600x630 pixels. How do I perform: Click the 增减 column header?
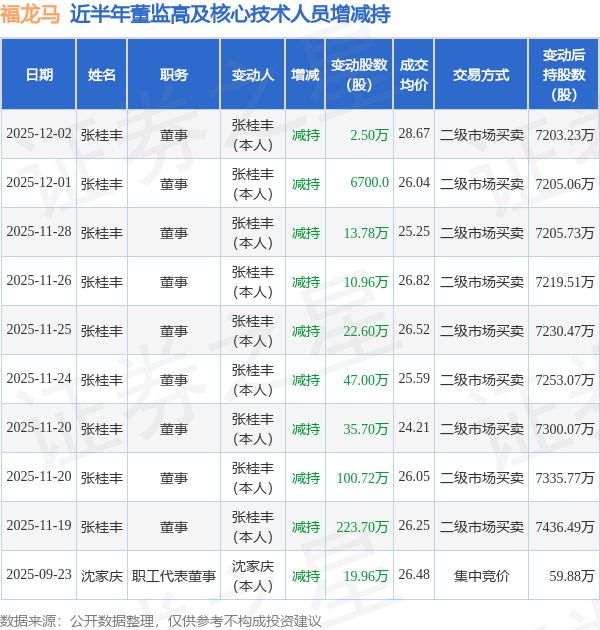point(305,75)
